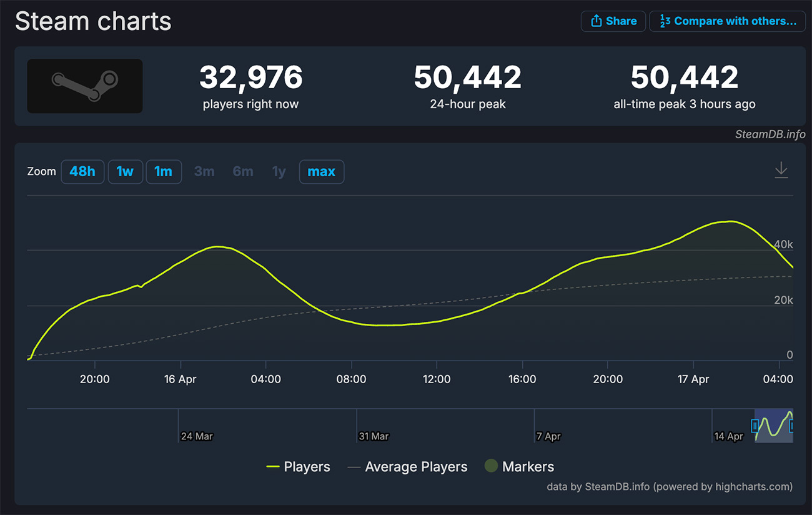The image size is (812, 515).
Task: Click the highcharts.com data credit
Action: [x=669, y=486]
